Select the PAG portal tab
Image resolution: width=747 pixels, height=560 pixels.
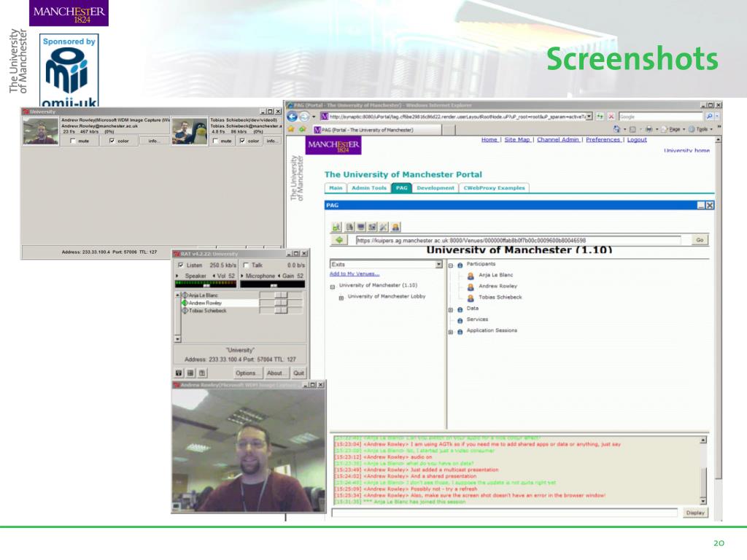pyautogui.click(x=402, y=188)
